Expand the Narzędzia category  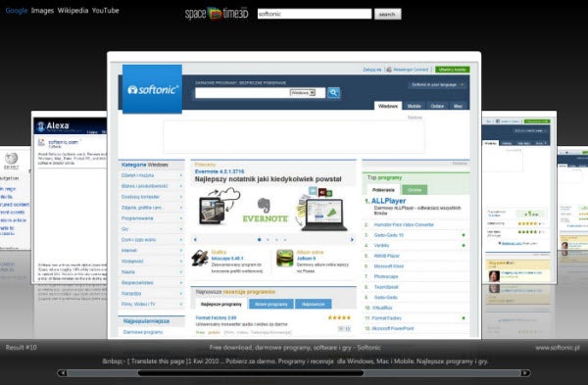[x=152, y=293]
